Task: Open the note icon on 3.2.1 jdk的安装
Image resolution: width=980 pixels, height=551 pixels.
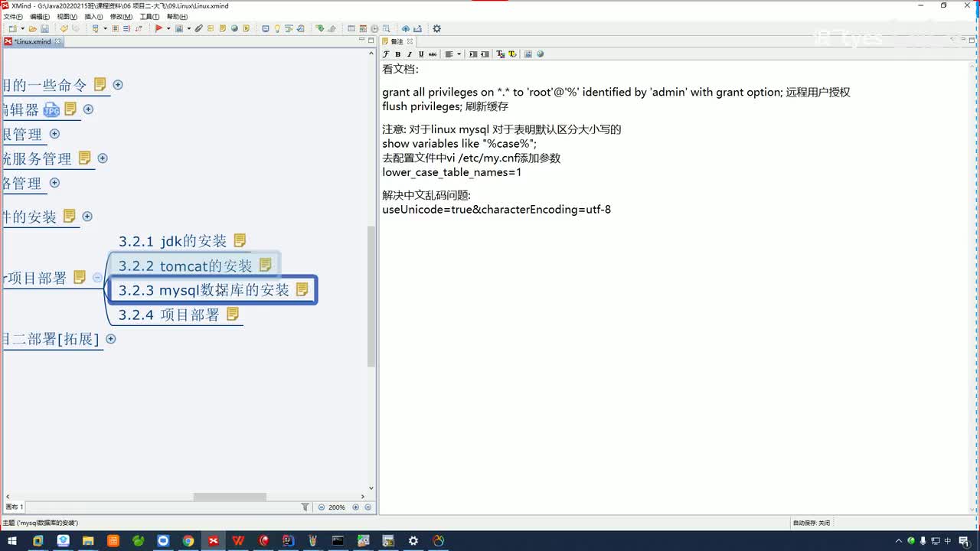Action: point(240,240)
